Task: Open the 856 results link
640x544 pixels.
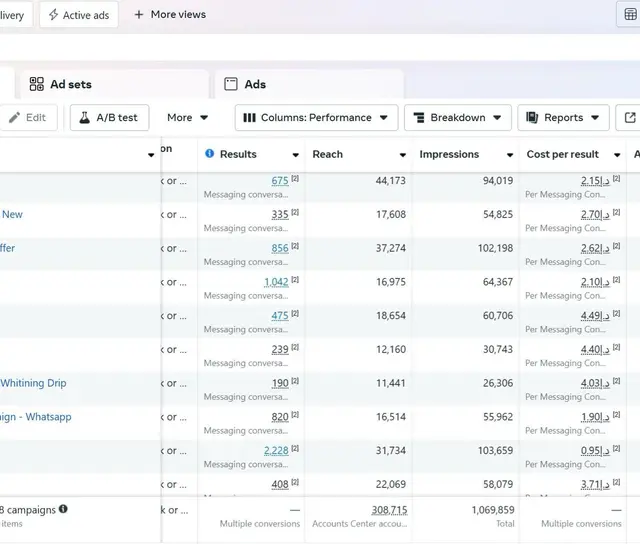Action: tap(280, 248)
